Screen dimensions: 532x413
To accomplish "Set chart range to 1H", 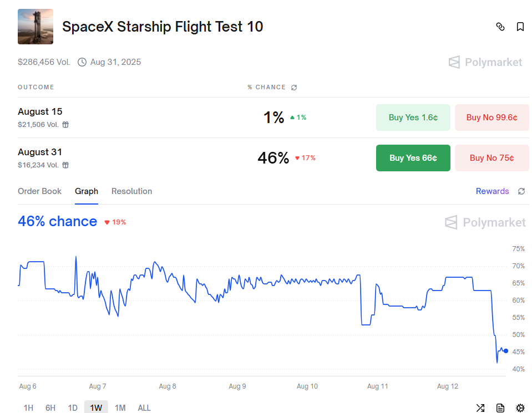I will point(28,408).
